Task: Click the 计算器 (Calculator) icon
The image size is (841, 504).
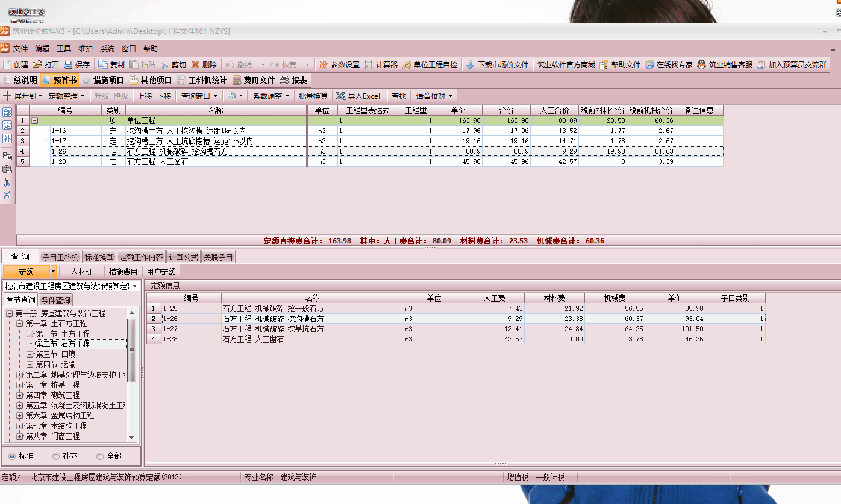Action: coord(369,64)
